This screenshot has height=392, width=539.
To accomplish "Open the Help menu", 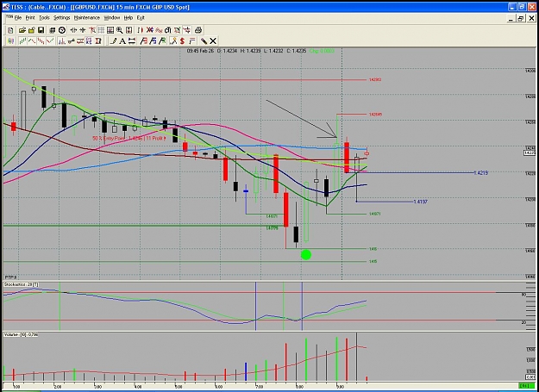I will (x=128, y=17).
